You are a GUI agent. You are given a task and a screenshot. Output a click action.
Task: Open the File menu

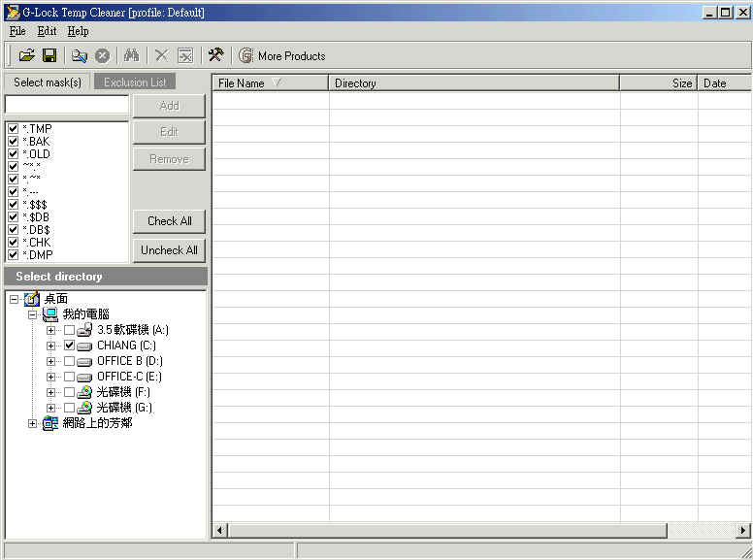[17, 31]
